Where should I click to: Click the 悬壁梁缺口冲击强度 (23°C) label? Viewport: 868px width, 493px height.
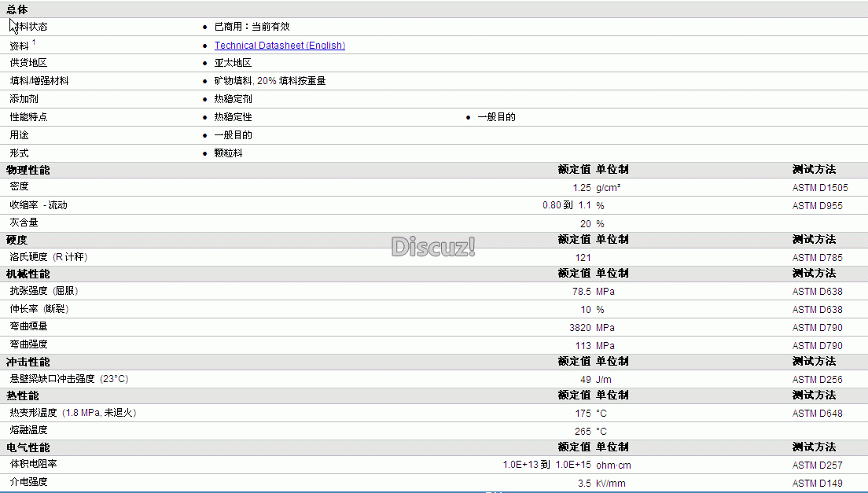click(x=69, y=379)
